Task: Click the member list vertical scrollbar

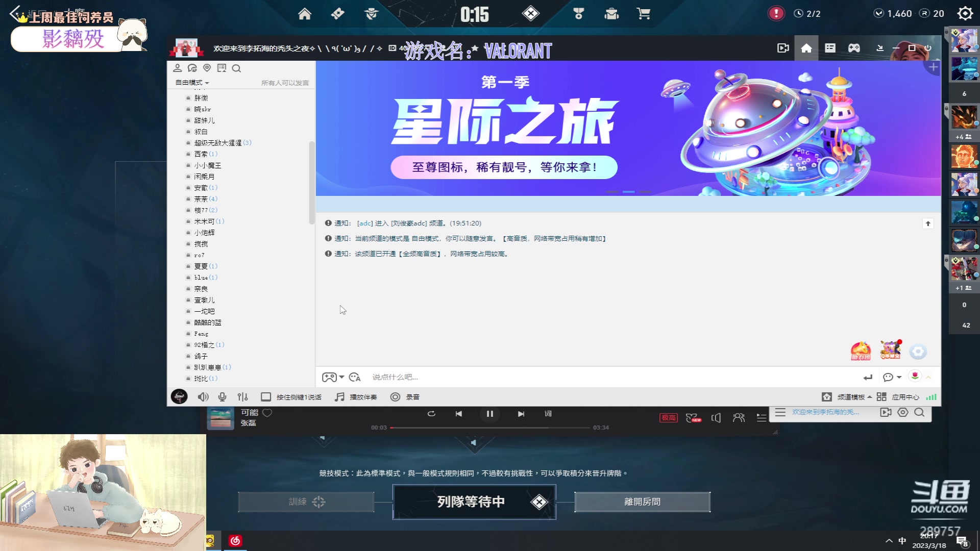Action: 311,183
